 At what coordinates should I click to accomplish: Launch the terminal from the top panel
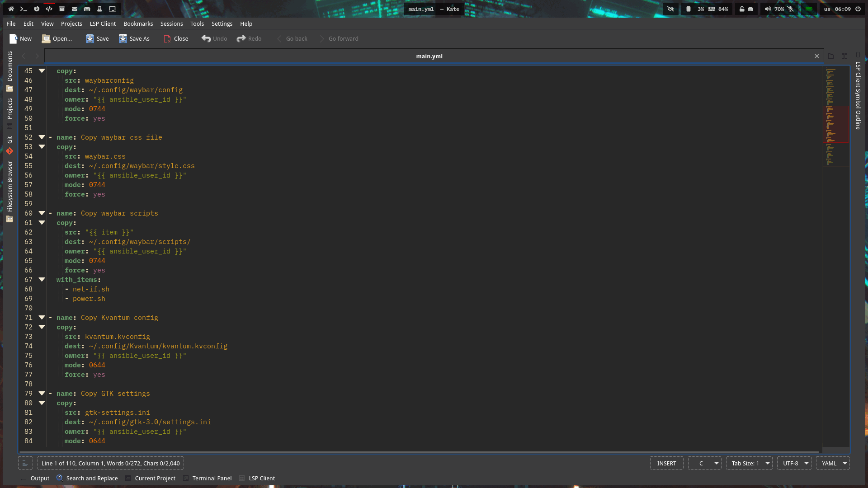24,9
